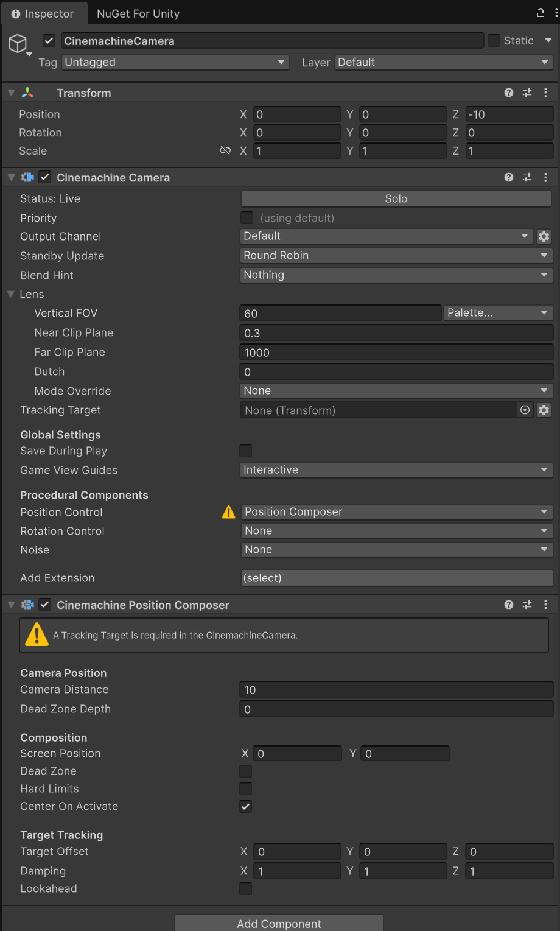Click the Add Component button

(x=279, y=923)
